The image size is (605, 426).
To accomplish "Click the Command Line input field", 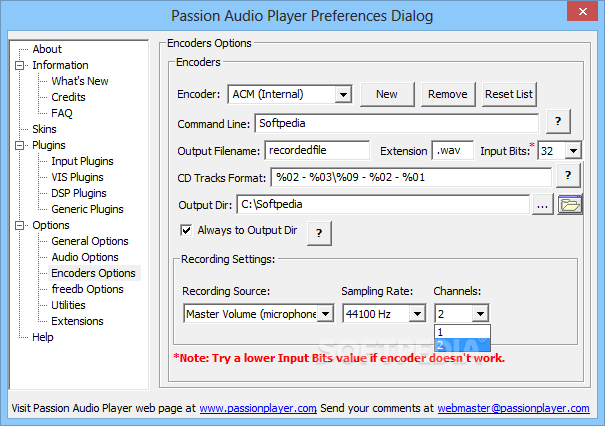I will 397,123.
